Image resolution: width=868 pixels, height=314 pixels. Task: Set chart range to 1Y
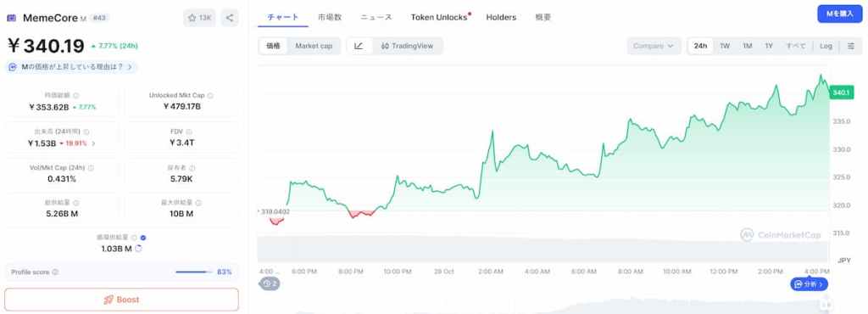(x=769, y=46)
